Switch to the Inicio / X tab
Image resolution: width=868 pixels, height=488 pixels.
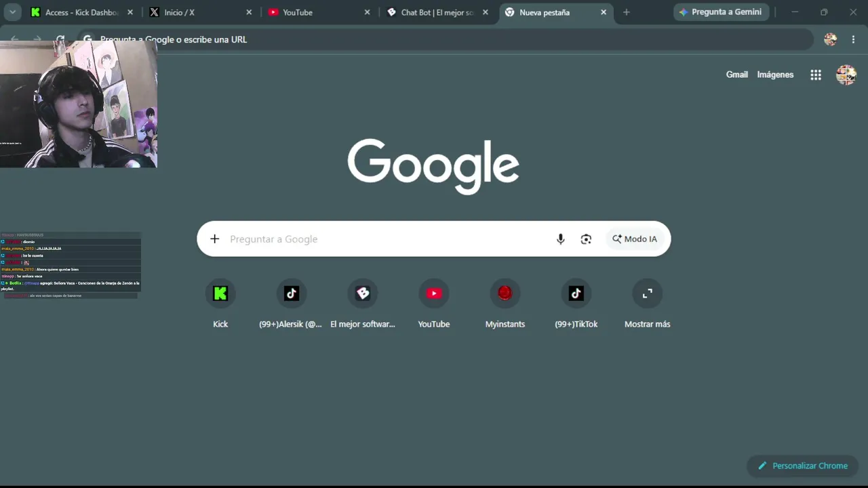(201, 12)
